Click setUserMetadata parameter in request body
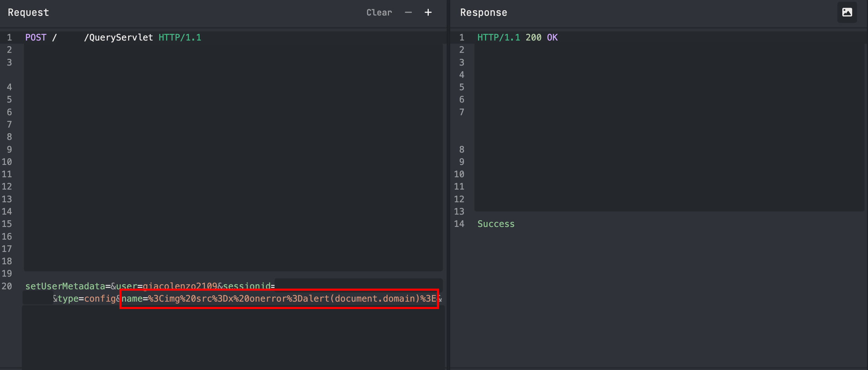The image size is (868, 370). click(x=65, y=286)
